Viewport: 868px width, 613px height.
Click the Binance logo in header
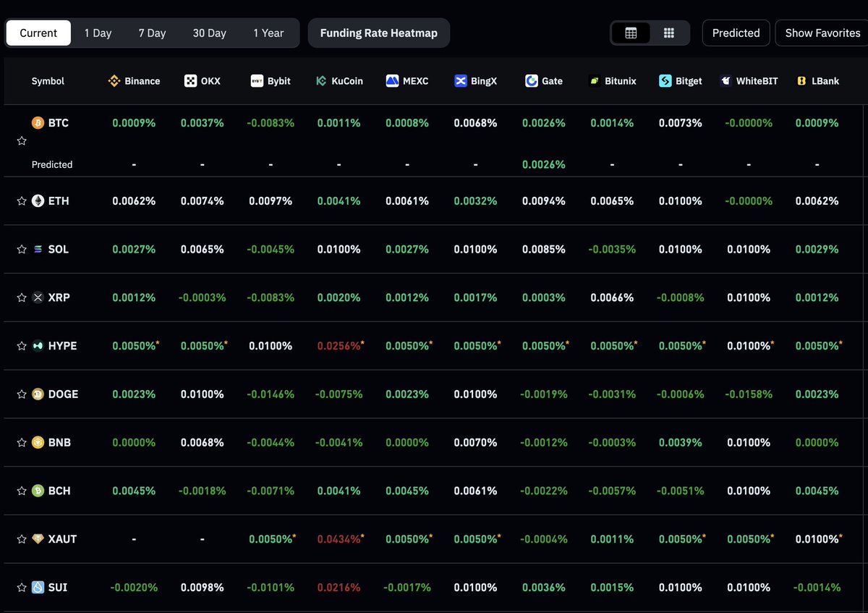(114, 81)
